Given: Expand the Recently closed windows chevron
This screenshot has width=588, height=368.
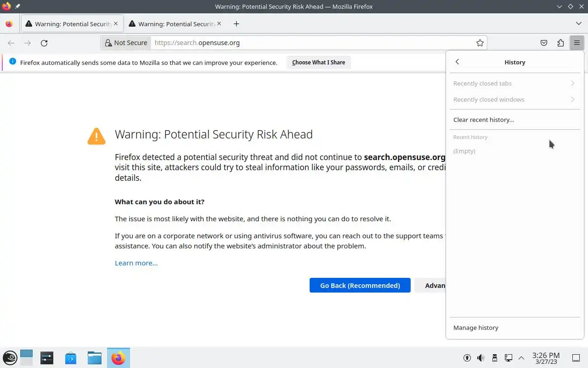Looking at the screenshot, I should pyautogui.click(x=572, y=99).
